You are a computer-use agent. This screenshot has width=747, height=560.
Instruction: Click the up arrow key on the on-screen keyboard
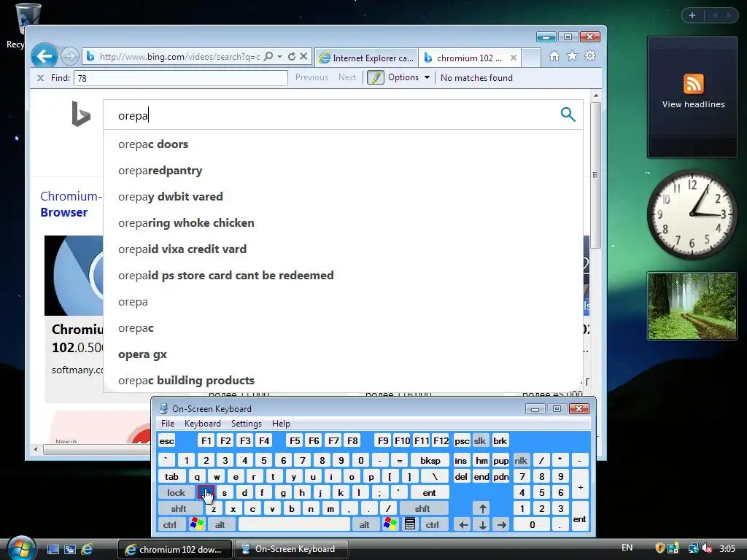click(482, 508)
